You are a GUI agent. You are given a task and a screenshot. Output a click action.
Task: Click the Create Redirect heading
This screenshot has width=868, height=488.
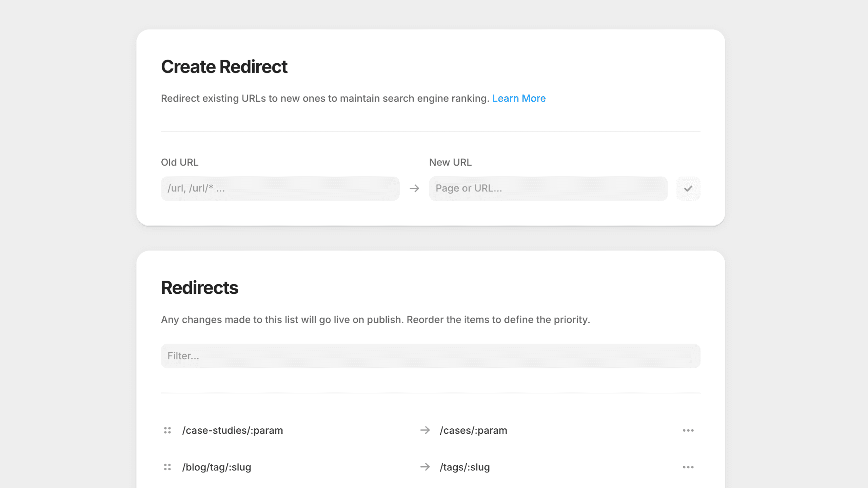click(224, 66)
